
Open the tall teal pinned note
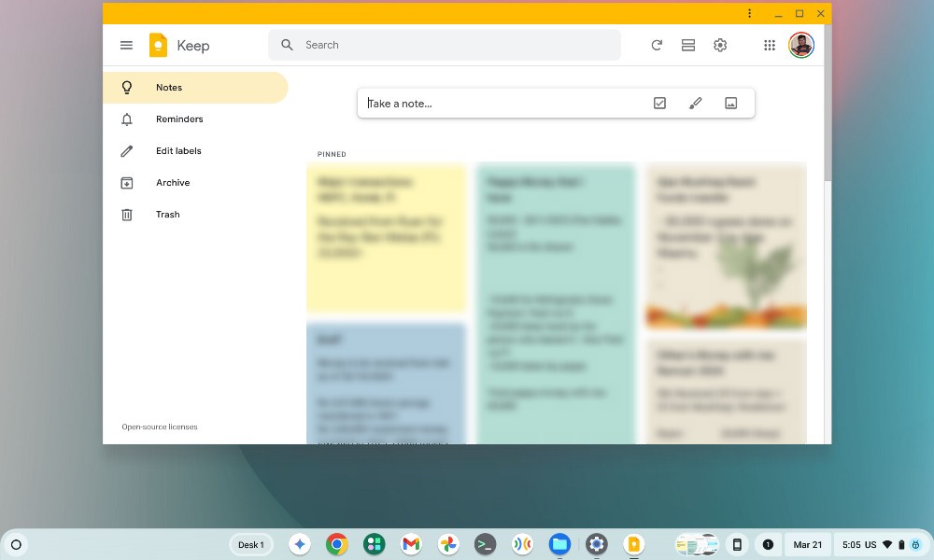pyautogui.click(x=556, y=303)
